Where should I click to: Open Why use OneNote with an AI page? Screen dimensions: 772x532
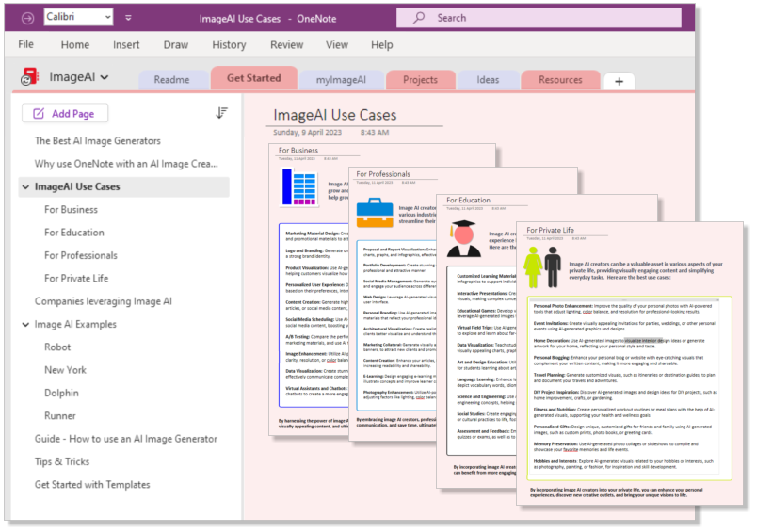pyautogui.click(x=126, y=164)
